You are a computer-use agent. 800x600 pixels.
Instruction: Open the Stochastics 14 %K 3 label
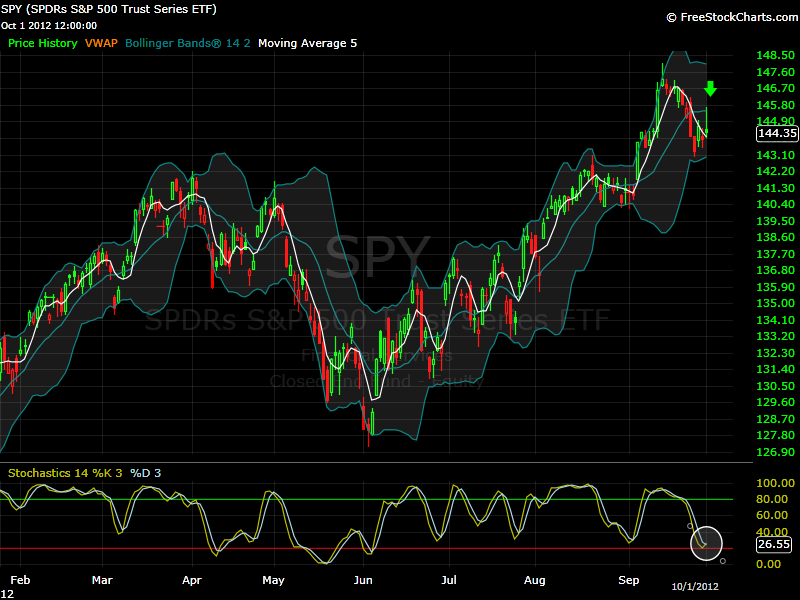(65, 473)
